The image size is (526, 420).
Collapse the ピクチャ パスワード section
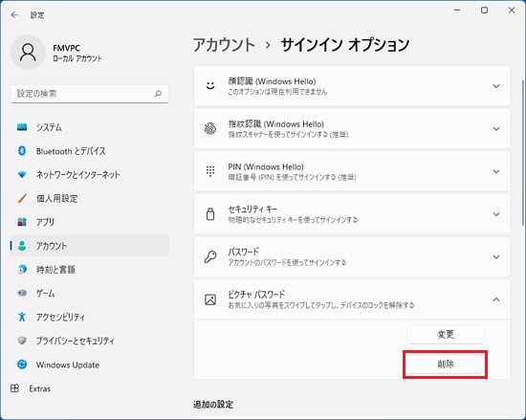point(496,299)
